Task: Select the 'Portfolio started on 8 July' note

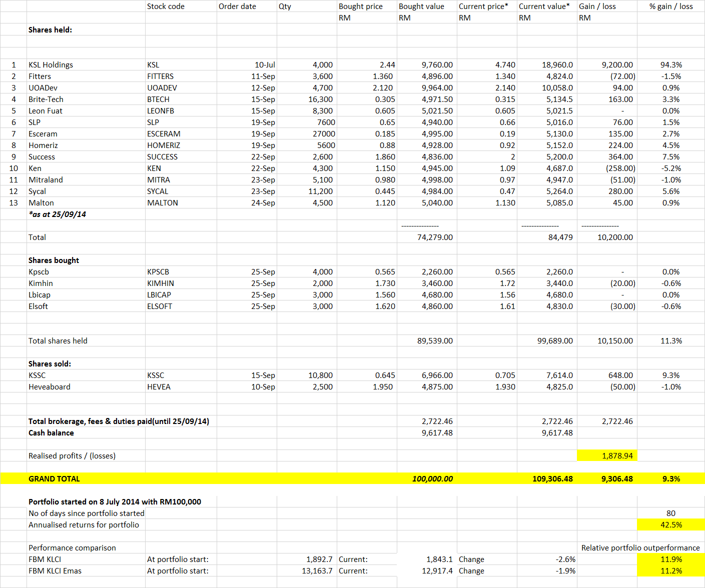Action: (x=115, y=502)
